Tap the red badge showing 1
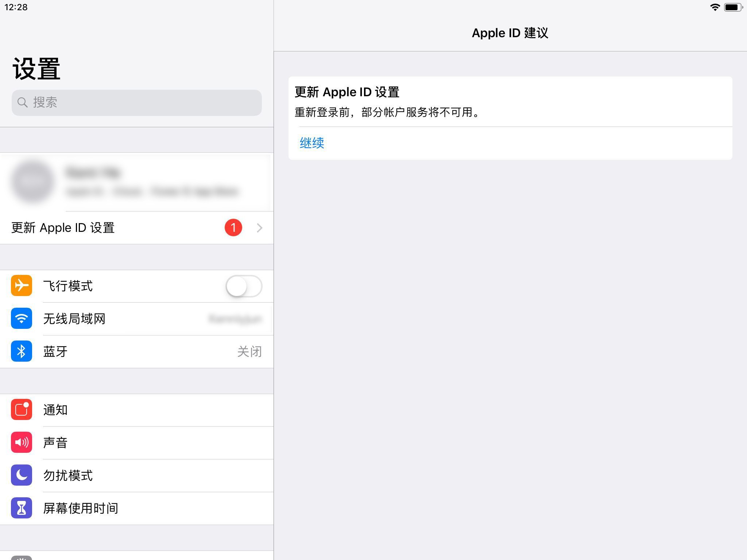747x560 pixels. pos(233,228)
